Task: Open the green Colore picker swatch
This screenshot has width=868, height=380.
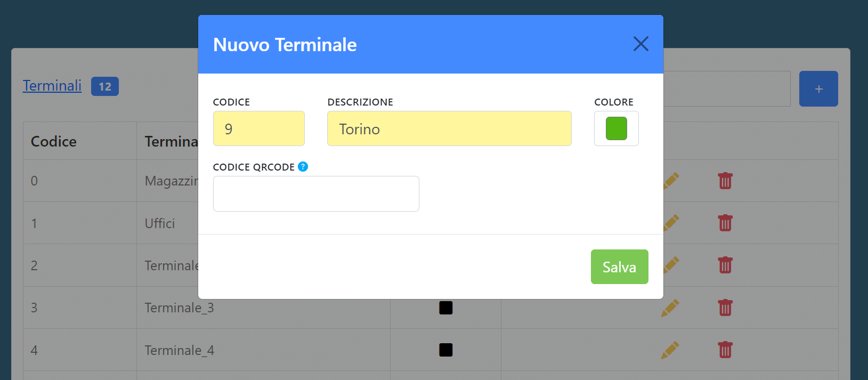Action: pyautogui.click(x=616, y=128)
